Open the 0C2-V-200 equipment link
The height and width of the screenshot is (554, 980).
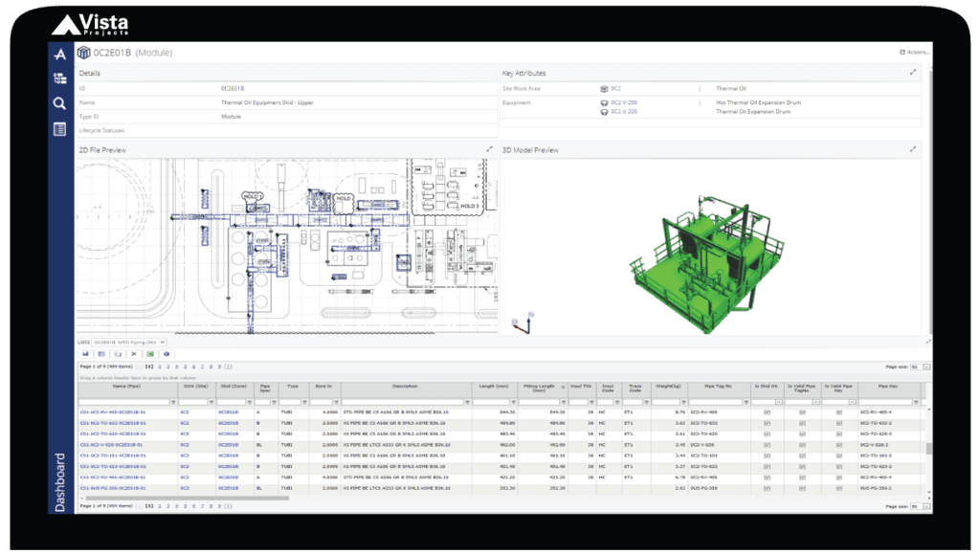[x=625, y=100]
